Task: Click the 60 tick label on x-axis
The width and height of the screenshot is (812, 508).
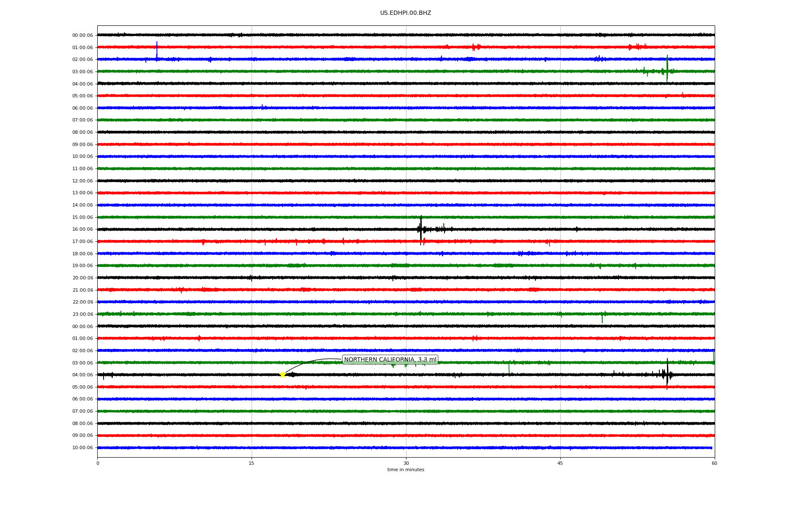Action: coord(714,463)
